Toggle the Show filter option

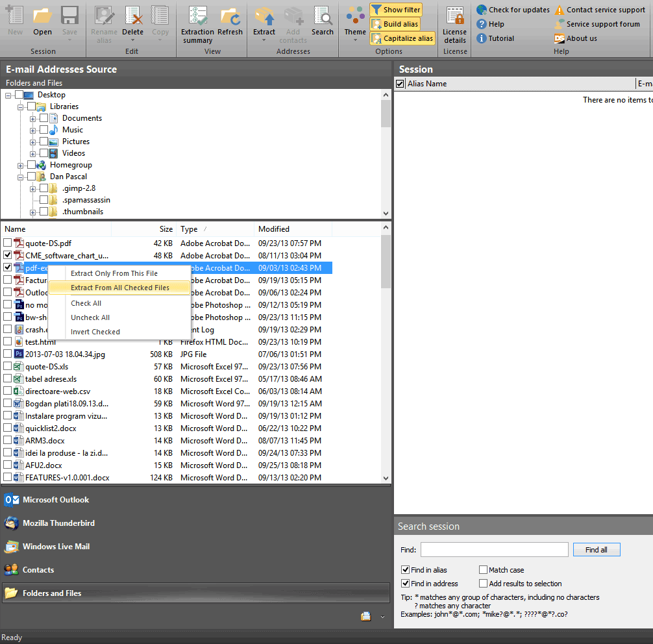coord(396,10)
